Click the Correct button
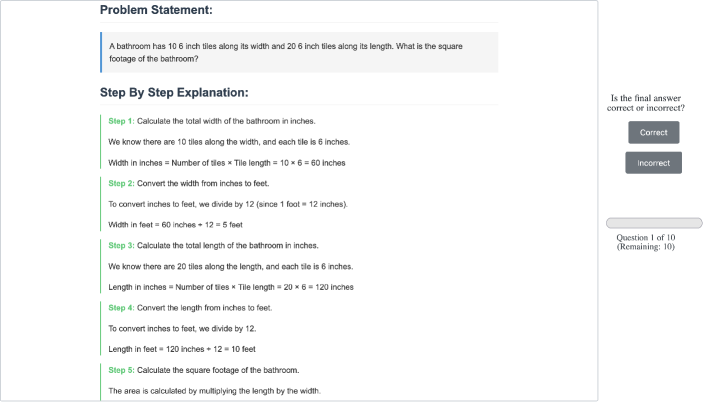714x402 pixels. click(x=653, y=132)
